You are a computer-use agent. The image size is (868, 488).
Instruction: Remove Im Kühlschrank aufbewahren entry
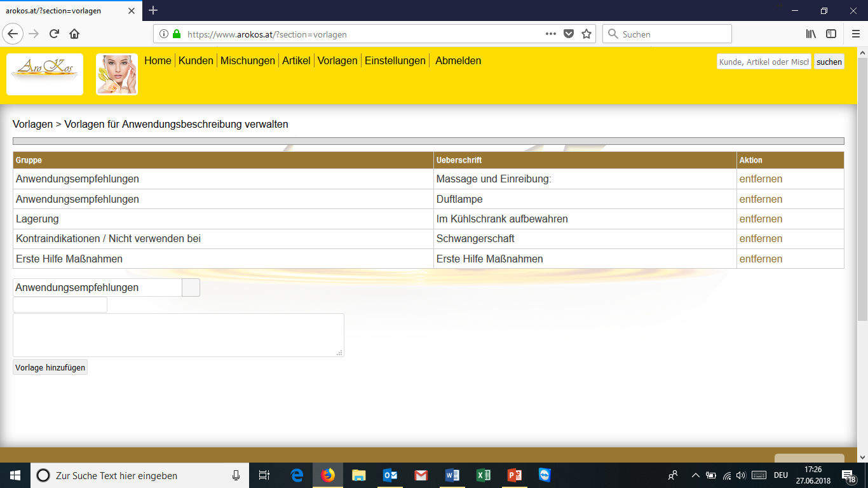coord(761,219)
